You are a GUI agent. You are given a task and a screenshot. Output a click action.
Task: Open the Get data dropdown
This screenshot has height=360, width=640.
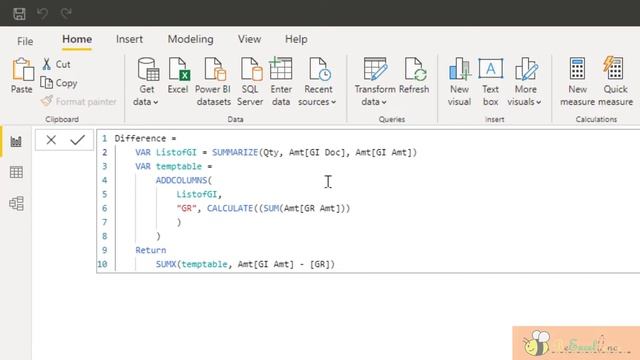146,102
